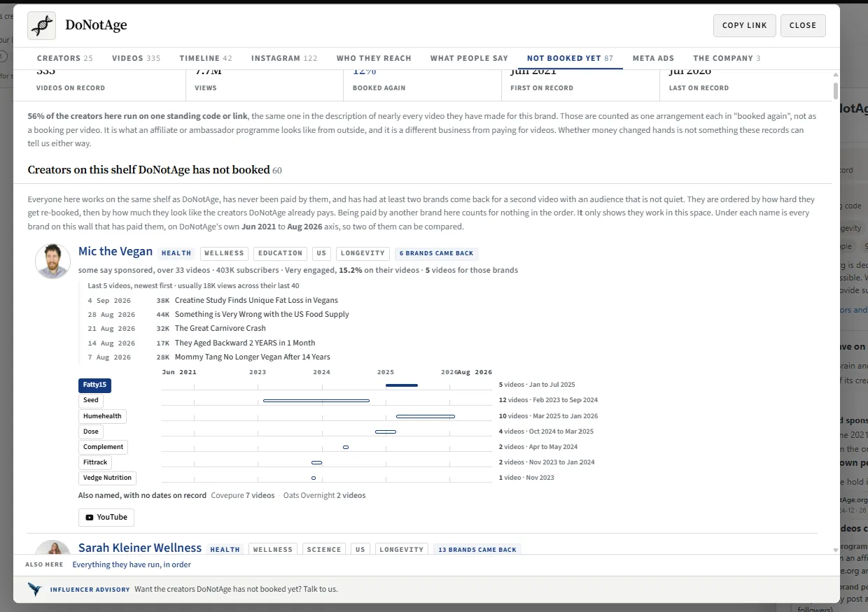Follow 'Everything they have run, in order' link

[x=132, y=564]
